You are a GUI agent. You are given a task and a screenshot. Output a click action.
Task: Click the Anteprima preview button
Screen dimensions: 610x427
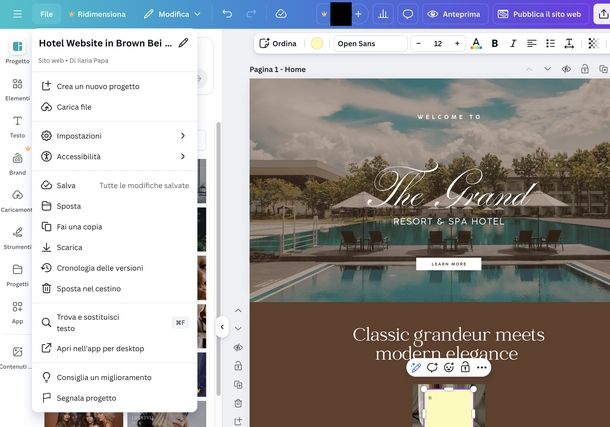click(454, 14)
